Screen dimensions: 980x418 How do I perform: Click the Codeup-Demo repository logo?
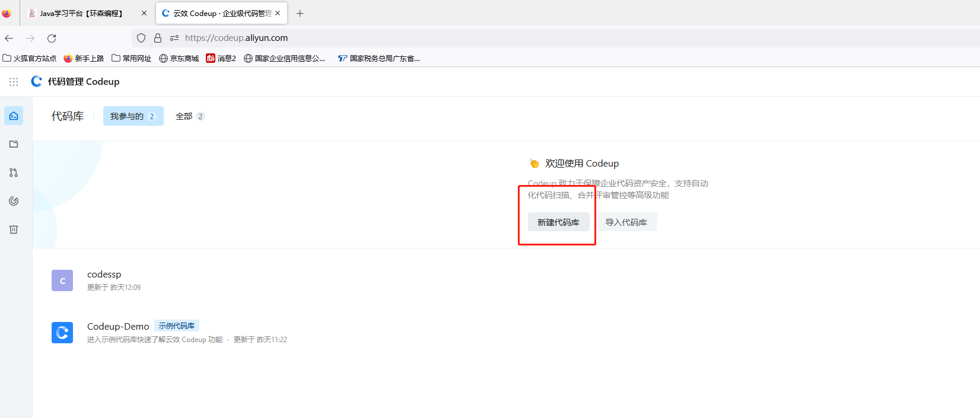tap(62, 333)
